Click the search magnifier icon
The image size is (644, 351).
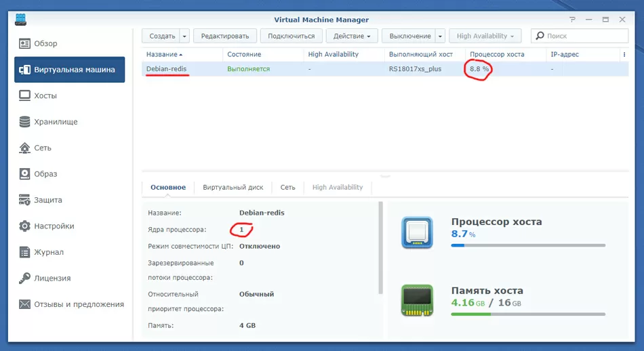[x=540, y=36]
